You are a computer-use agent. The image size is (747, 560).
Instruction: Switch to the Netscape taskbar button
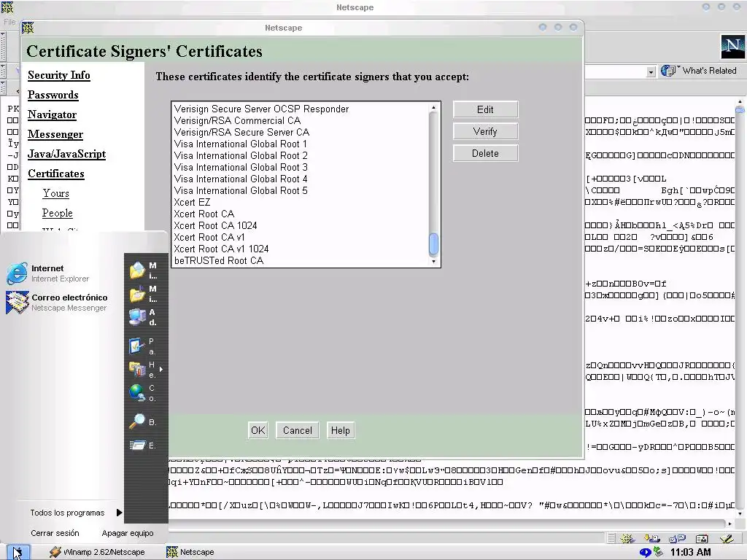click(x=190, y=553)
